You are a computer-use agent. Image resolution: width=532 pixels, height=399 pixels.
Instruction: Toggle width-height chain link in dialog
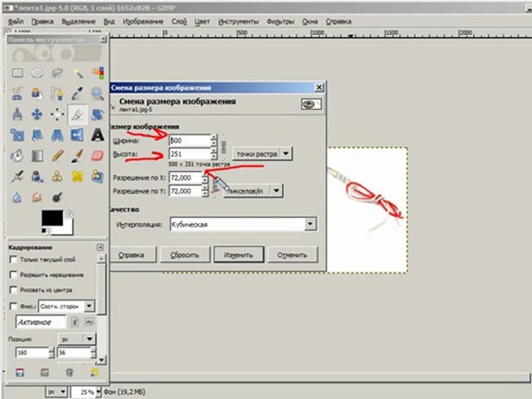(x=223, y=147)
